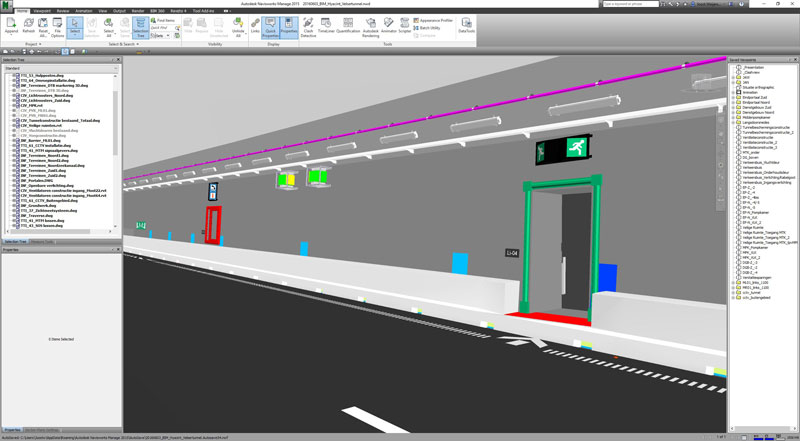Open the Standard dropdown in Selection Tree
The image size is (800, 441).
coord(60,68)
